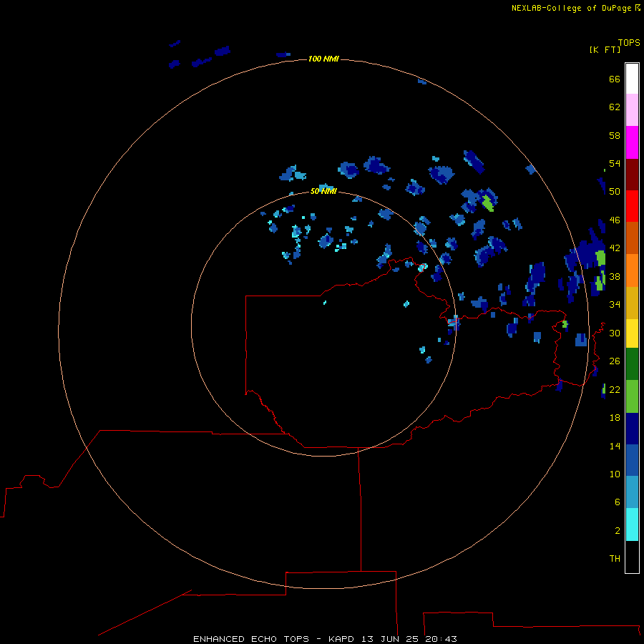Image resolution: width=644 pixels, height=644 pixels.
Task: Click the legend value 34
Action: pos(615,305)
